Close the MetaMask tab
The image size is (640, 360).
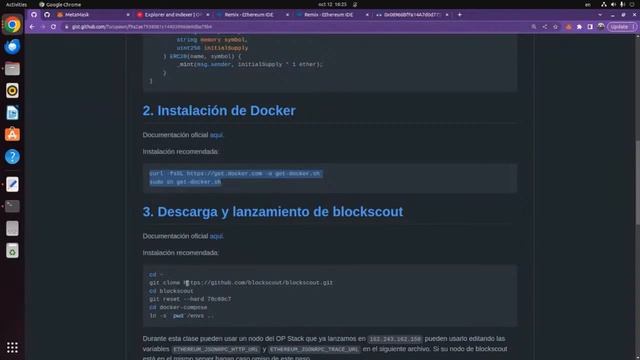tap(128, 15)
